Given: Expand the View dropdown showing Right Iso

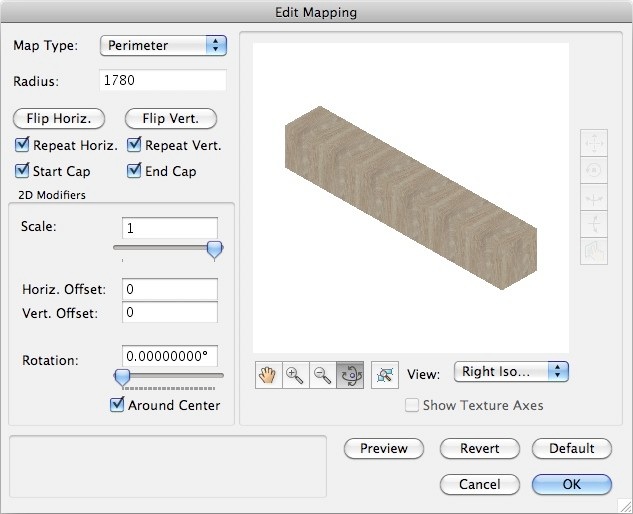Looking at the screenshot, I should (x=511, y=371).
